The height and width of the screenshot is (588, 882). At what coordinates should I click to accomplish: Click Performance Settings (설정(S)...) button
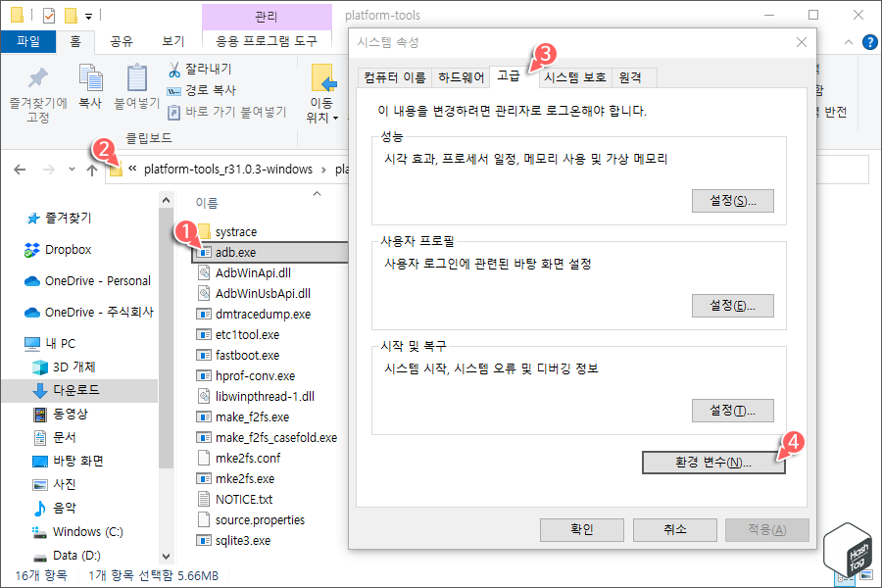[732, 201]
